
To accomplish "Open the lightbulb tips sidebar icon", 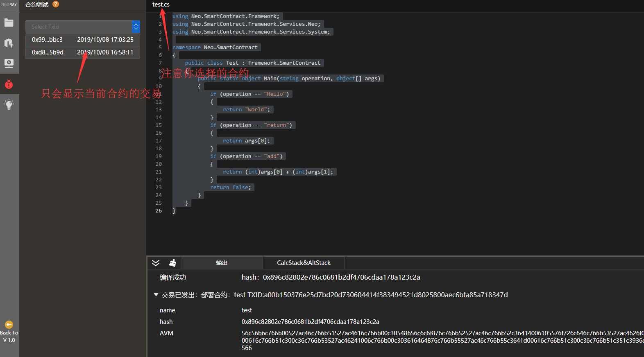I will pyautogui.click(x=9, y=104).
